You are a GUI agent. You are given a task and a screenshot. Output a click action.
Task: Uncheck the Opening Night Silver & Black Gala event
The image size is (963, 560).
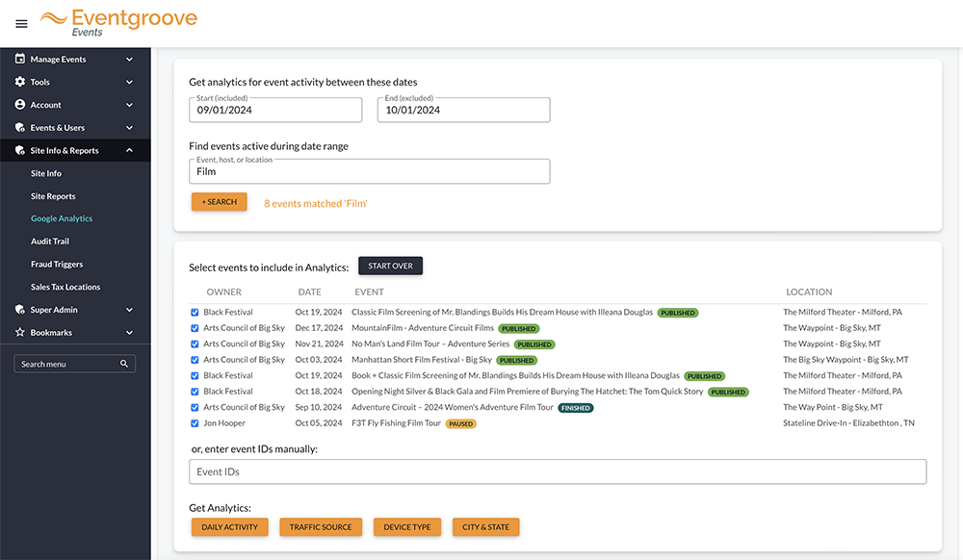(195, 392)
